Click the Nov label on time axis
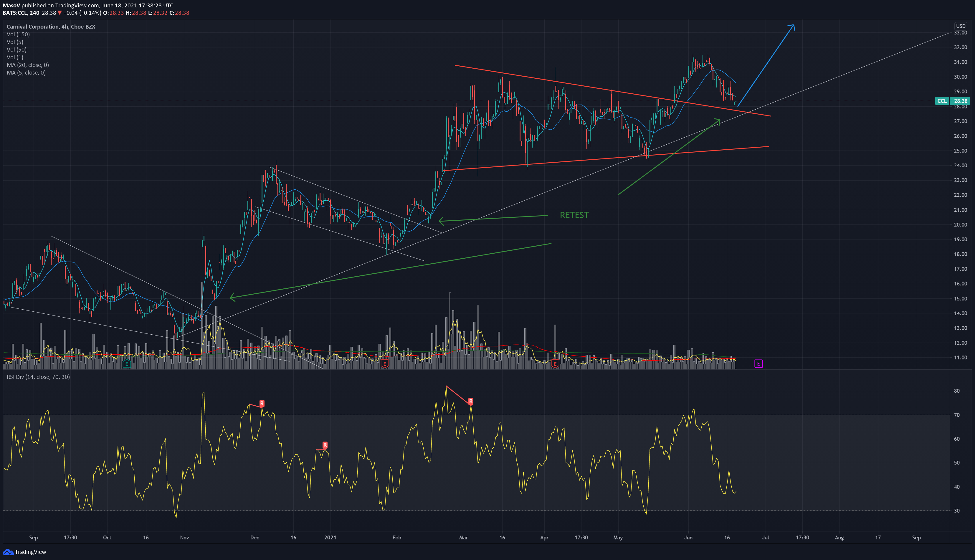 (x=184, y=538)
